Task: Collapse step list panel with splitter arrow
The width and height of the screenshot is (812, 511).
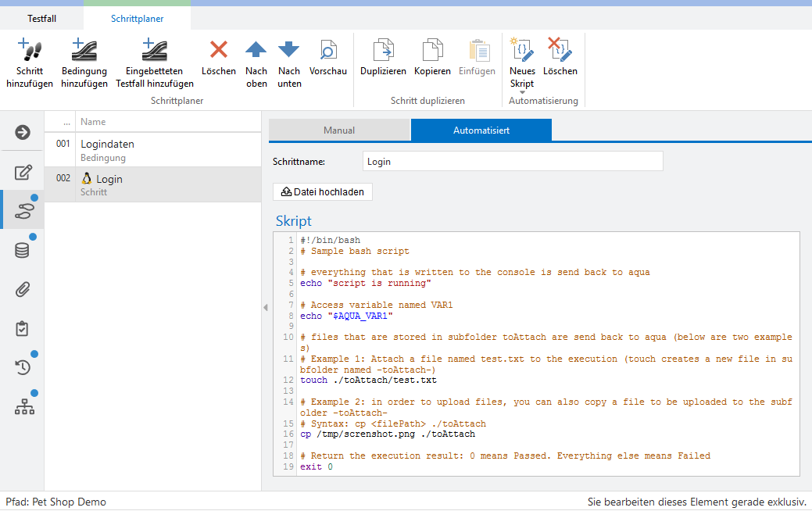Action: (x=265, y=308)
